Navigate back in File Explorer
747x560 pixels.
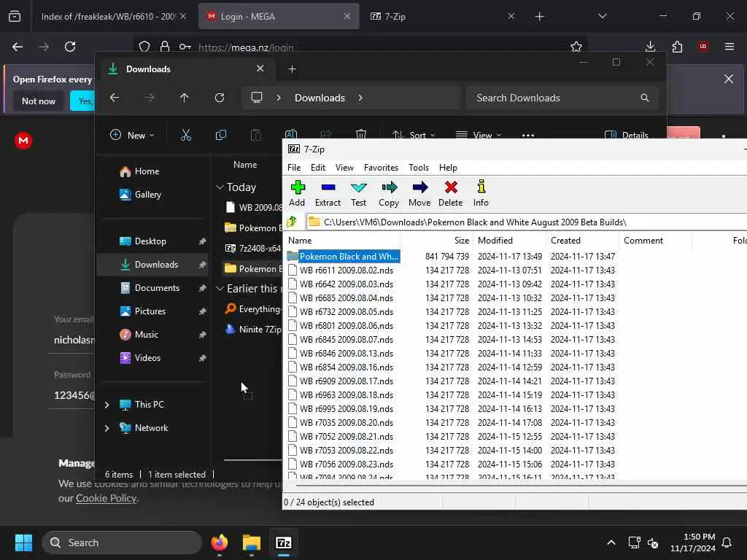tap(115, 98)
